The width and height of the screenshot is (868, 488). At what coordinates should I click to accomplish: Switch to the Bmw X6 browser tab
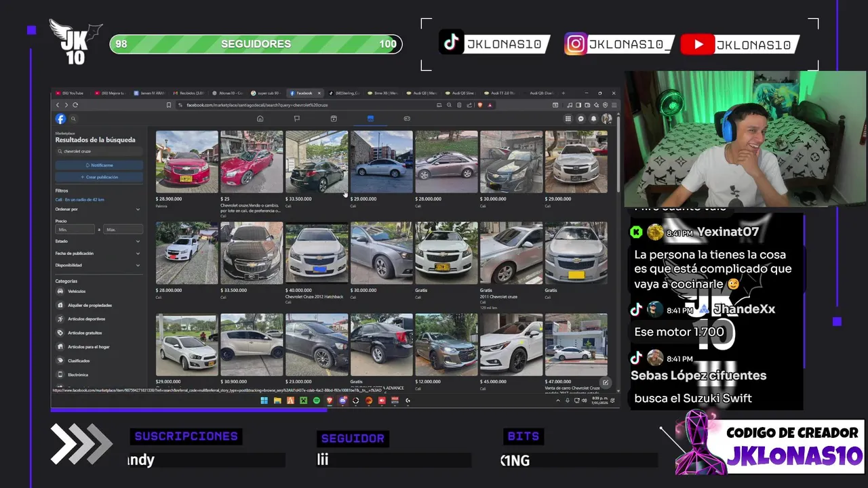(383, 93)
